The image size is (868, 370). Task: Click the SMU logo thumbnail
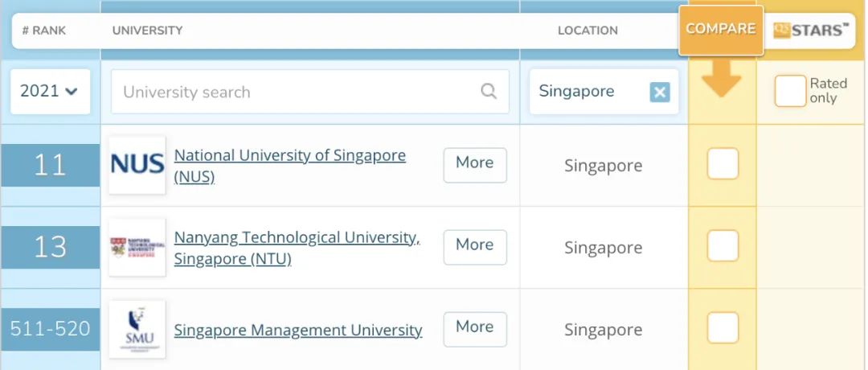pyautogui.click(x=137, y=329)
